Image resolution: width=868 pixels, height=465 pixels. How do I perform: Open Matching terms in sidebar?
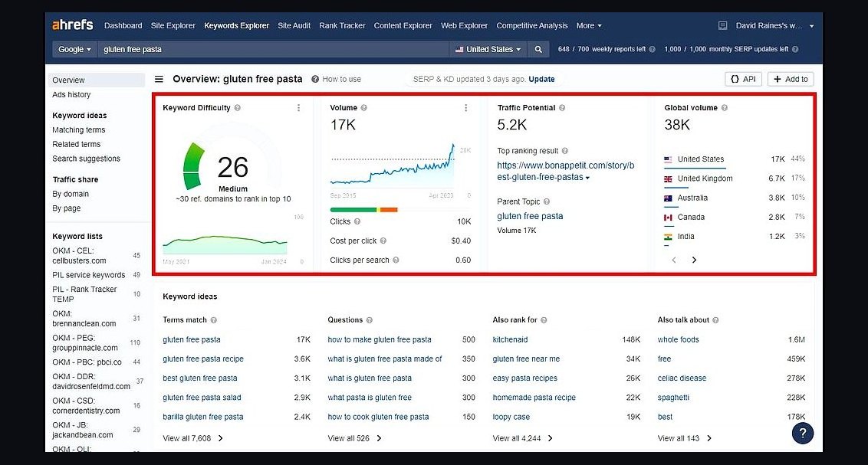tap(79, 130)
